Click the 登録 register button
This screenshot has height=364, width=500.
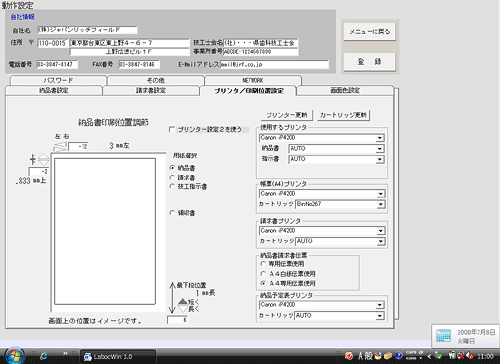370,62
